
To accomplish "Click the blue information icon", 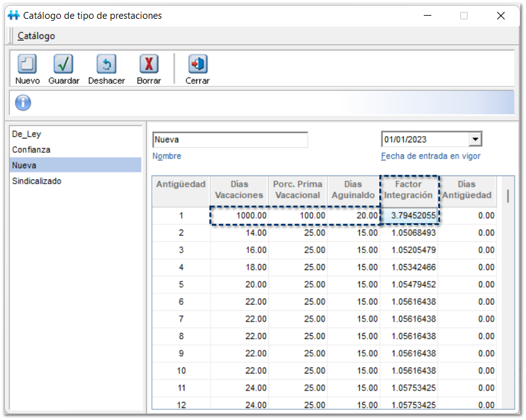I will pos(23,103).
